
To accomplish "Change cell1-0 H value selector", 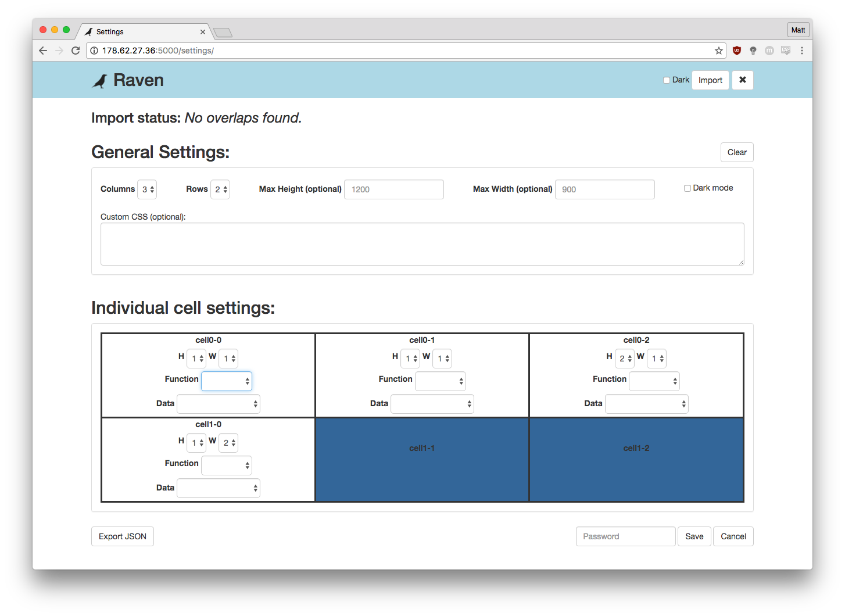I will tap(196, 443).
